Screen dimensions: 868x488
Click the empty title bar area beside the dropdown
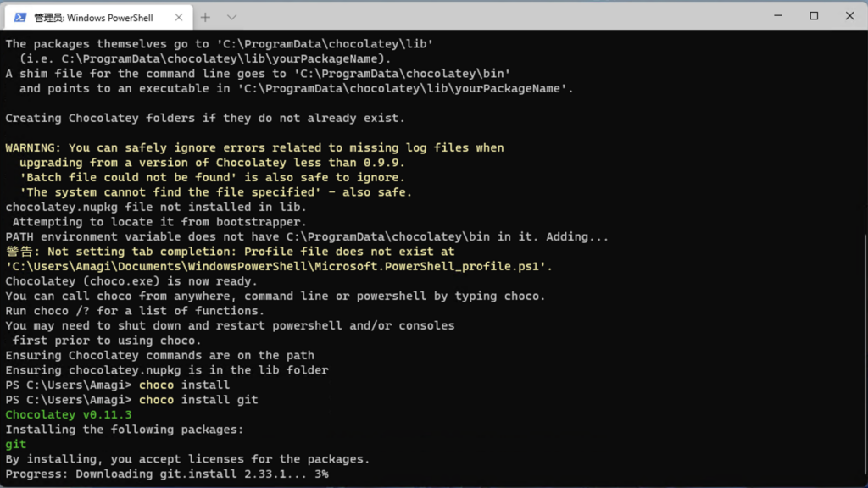(x=498, y=16)
